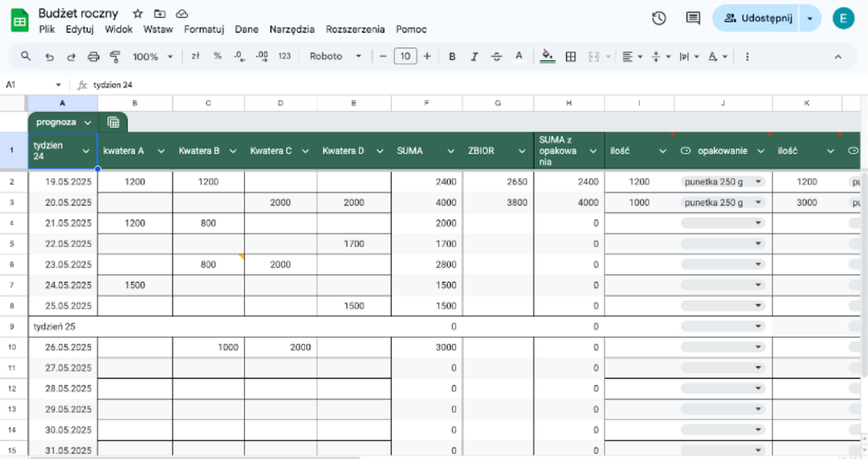Open search in the toolbar
Screen dimensions: 868x459
26,56
